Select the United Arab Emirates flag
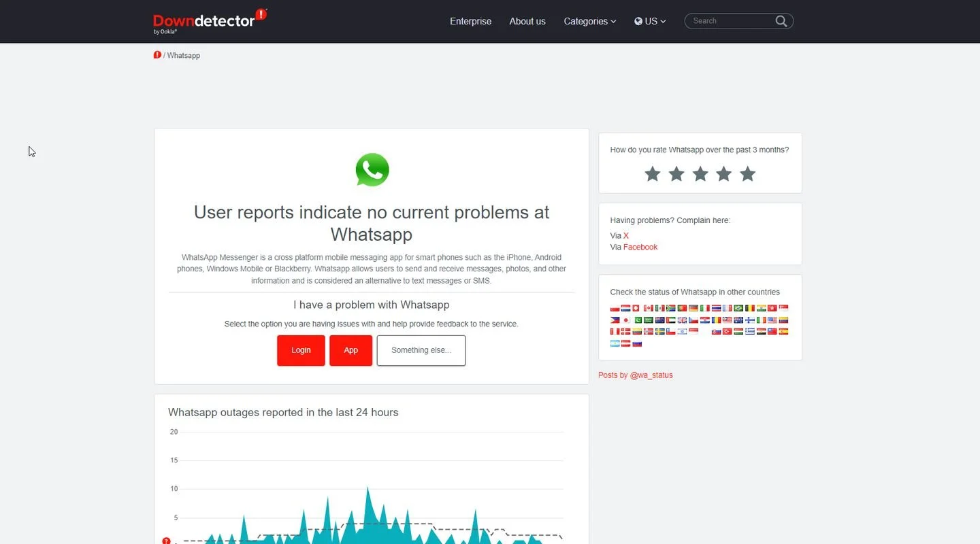Image resolution: width=980 pixels, height=544 pixels. (x=670, y=320)
